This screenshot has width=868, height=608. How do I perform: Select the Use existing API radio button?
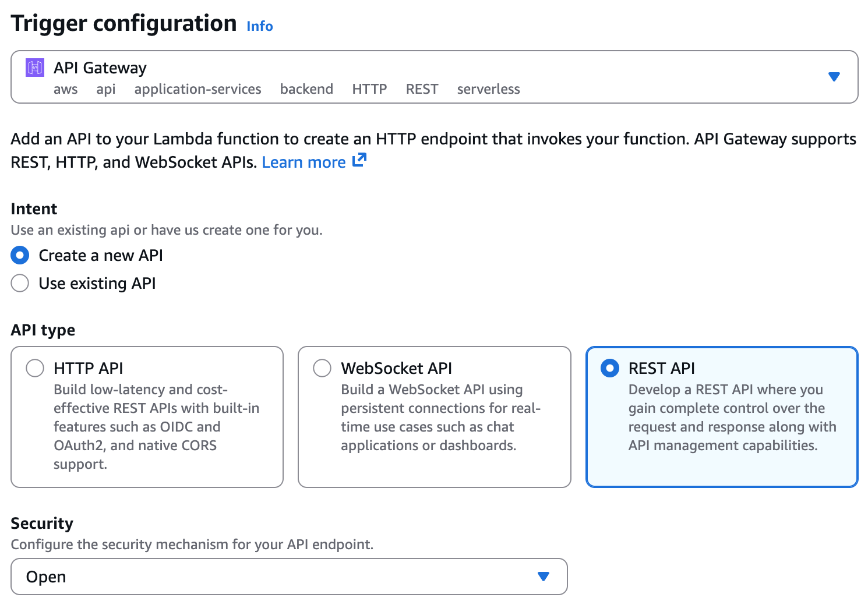[20, 283]
